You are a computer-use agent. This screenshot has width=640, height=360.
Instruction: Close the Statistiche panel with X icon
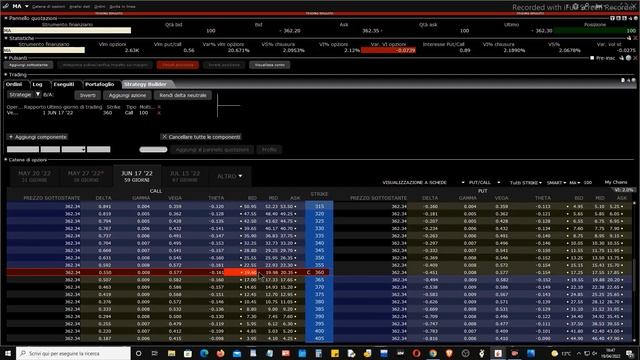tap(635, 38)
